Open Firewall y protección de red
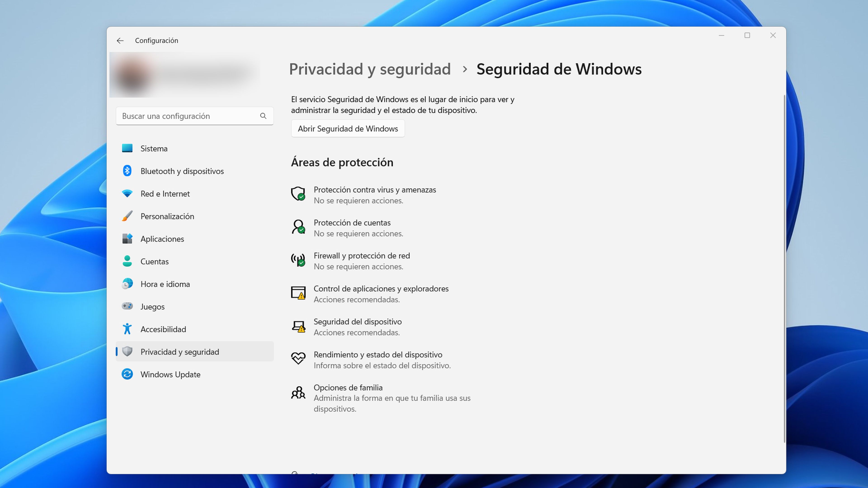Screen dimensions: 868x488 click(x=350, y=261)
